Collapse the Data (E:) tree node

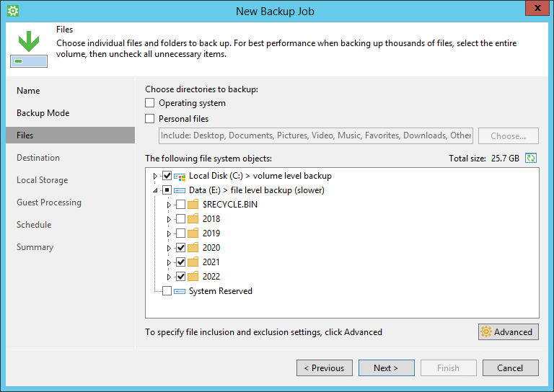[x=155, y=190]
